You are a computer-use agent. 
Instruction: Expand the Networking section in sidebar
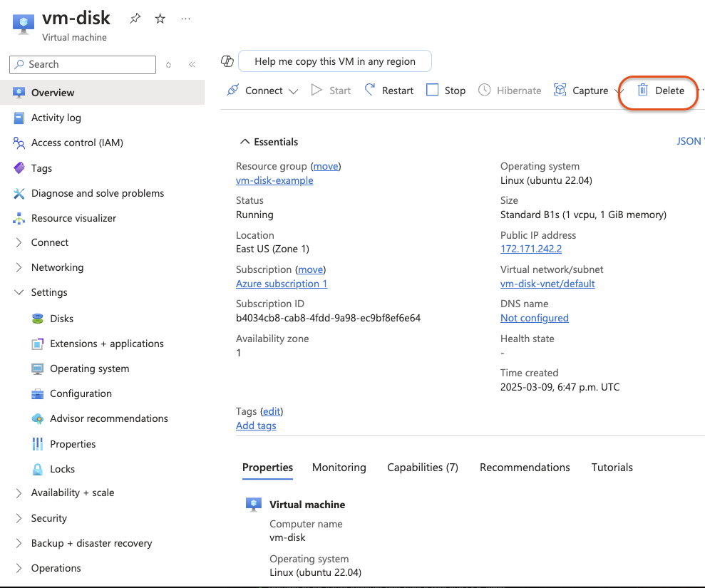(x=19, y=267)
